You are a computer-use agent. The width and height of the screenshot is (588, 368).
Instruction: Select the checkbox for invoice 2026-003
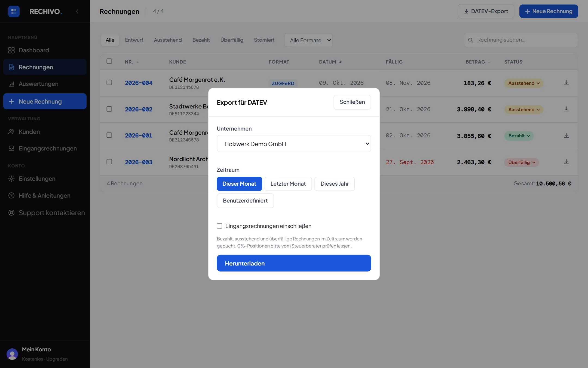[x=109, y=162]
